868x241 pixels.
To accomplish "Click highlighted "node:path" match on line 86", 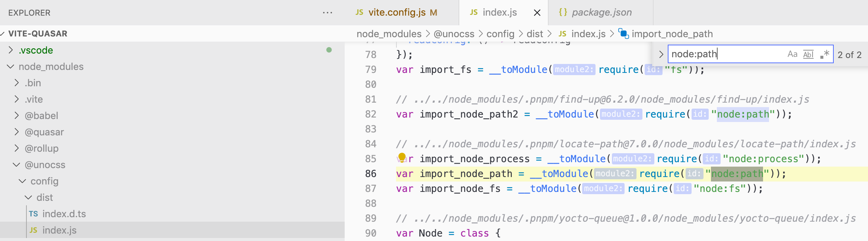I will 737,174.
